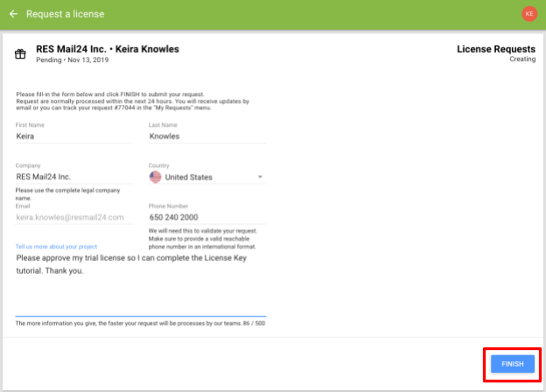Click the United States flag icon
This screenshot has width=546, height=392.
pyautogui.click(x=155, y=177)
